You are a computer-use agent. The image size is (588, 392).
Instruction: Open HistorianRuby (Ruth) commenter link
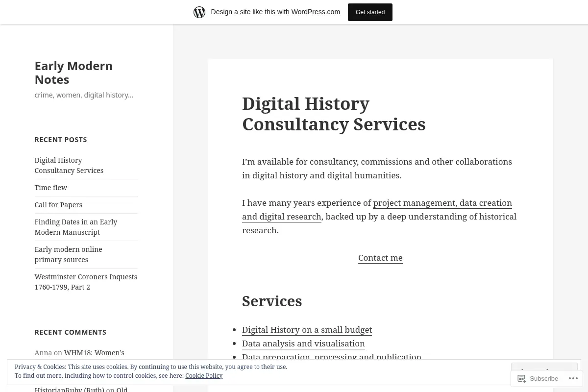click(69, 390)
